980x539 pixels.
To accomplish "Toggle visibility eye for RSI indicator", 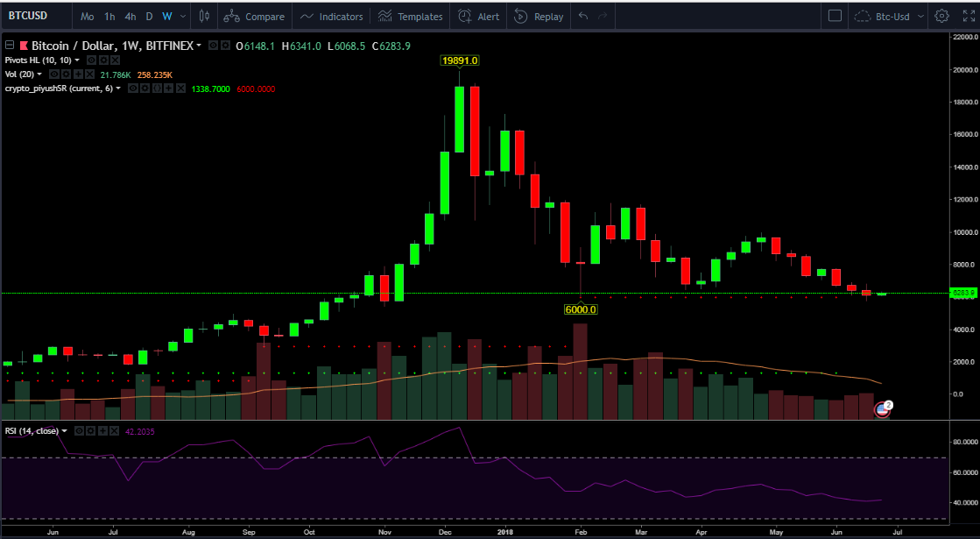I will click(80, 431).
